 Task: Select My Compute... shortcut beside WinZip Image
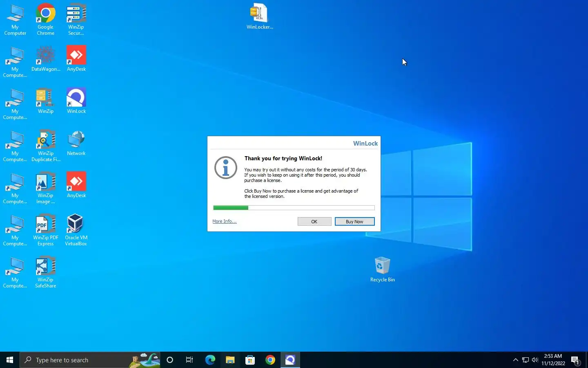[x=15, y=188]
